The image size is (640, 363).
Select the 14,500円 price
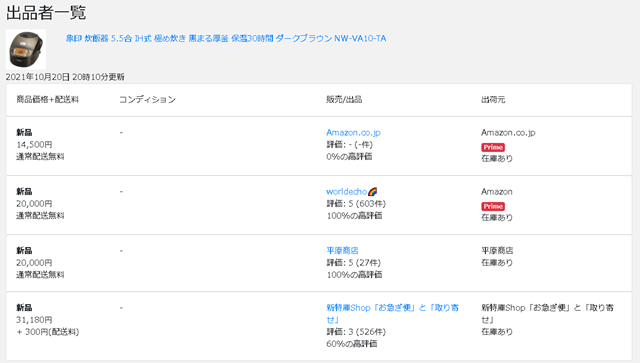pyautogui.click(x=34, y=145)
